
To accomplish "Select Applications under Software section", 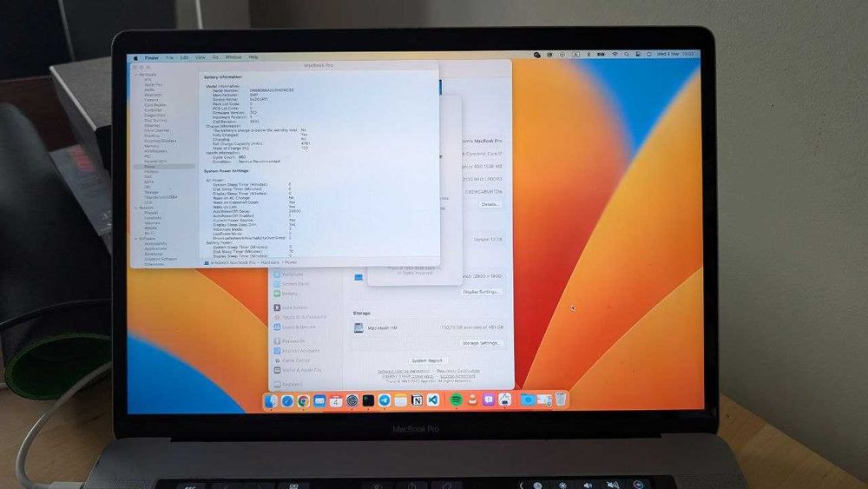I will [x=155, y=248].
